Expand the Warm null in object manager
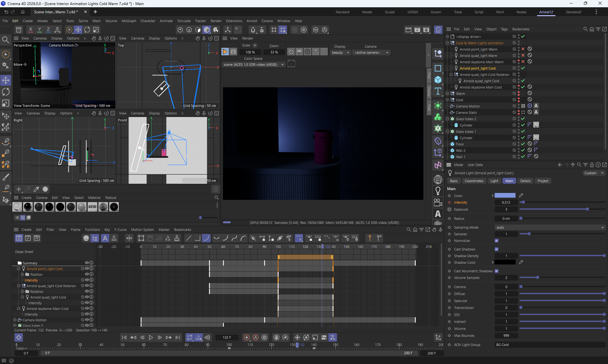Image resolution: width=608 pixels, height=364 pixels. coord(447,94)
